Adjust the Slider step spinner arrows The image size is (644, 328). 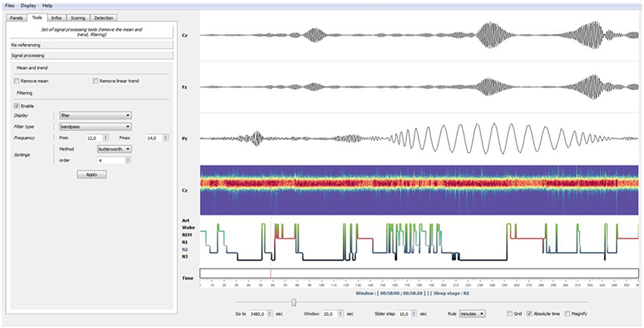[x=415, y=314]
